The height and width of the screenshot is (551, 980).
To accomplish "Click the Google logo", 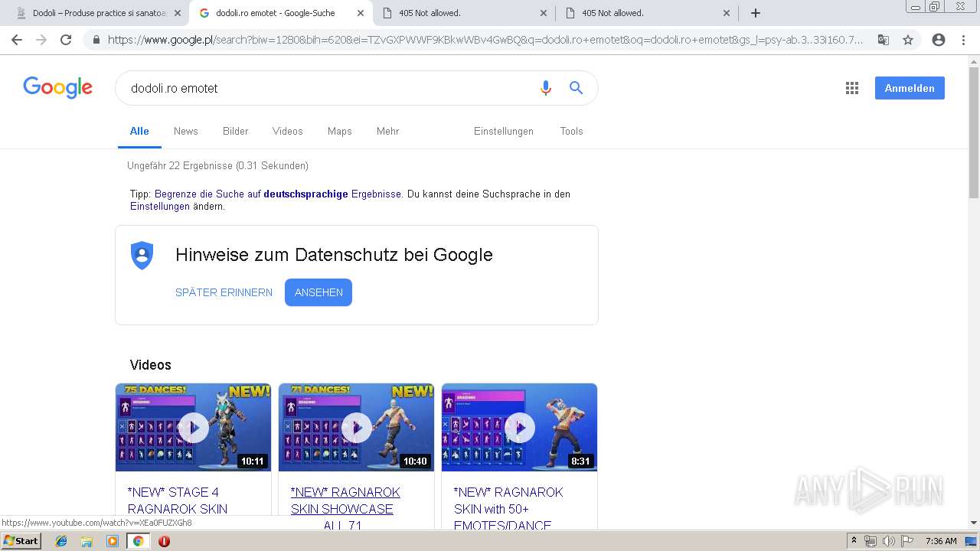I will pyautogui.click(x=58, y=88).
